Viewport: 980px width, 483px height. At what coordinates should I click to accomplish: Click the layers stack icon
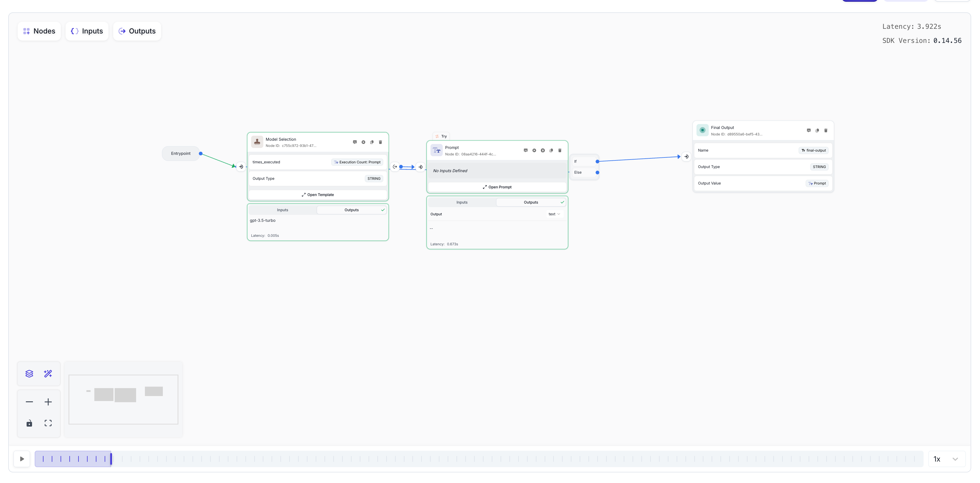click(29, 374)
